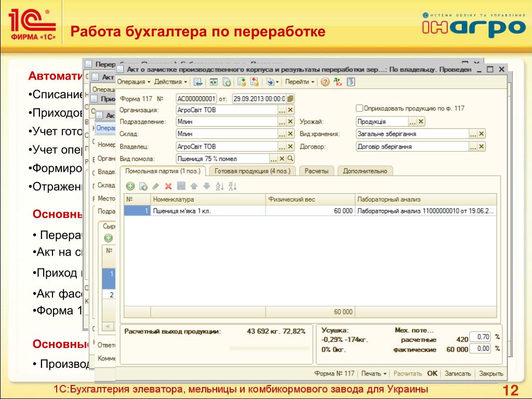The image size is (532, 399).
Task: Clear the Вид хранения field with its X button
Action: tap(482, 134)
